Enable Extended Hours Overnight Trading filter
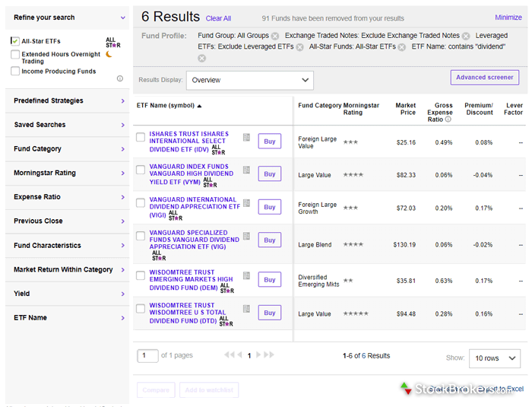This screenshot has width=532, height=407. pos(16,55)
